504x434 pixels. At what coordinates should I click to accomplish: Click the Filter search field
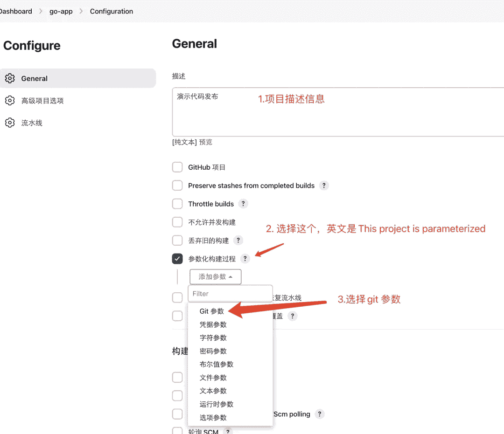tap(230, 294)
